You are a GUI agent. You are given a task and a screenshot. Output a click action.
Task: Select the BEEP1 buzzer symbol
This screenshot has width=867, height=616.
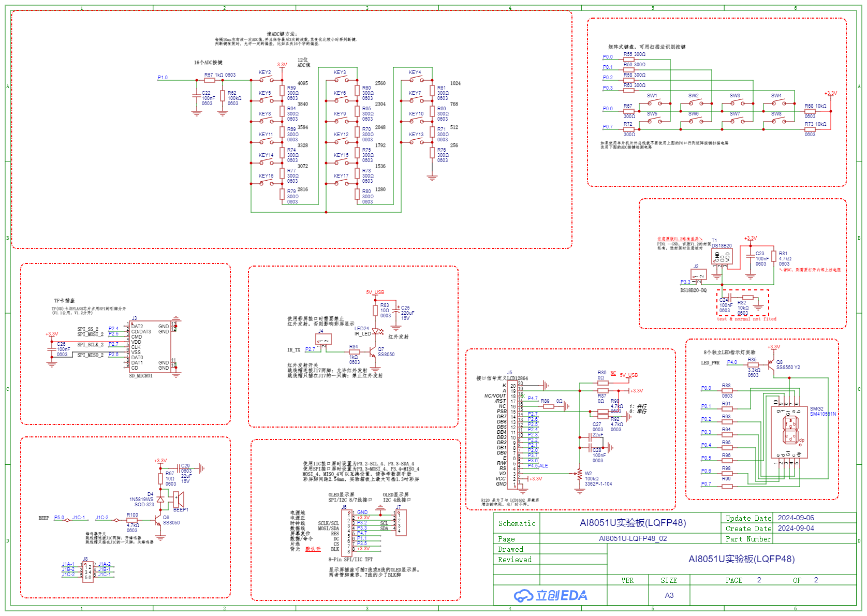point(178,499)
